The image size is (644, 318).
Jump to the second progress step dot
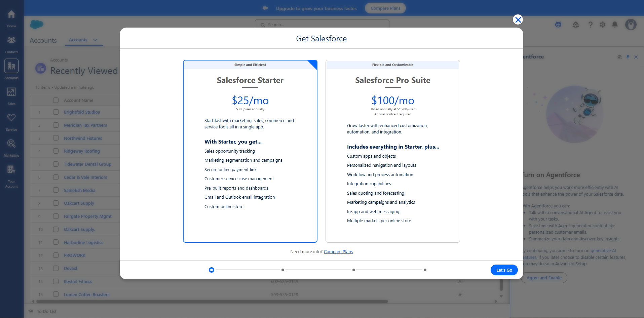(283, 270)
